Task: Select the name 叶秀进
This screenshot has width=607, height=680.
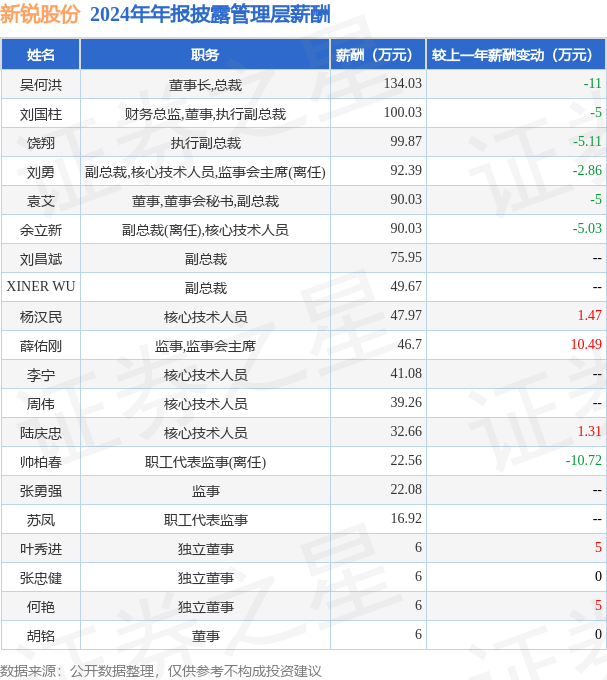Action: point(41,549)
